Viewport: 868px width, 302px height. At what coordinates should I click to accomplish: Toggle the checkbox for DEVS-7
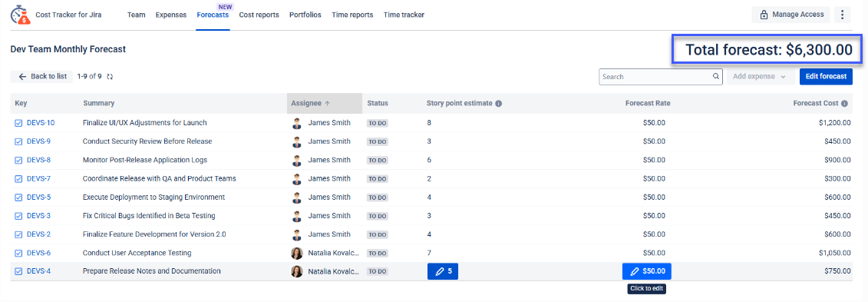coord(18,179)
